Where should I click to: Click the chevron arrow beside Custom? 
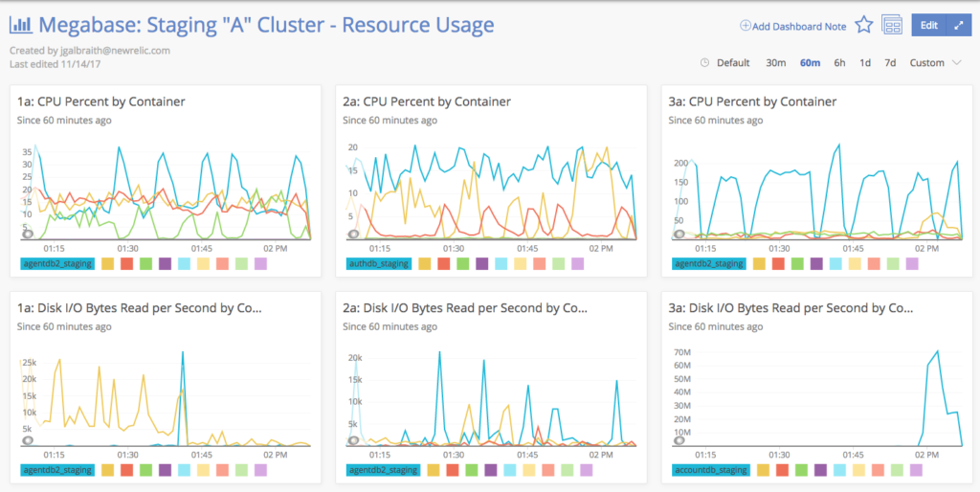tap(956, 62)
